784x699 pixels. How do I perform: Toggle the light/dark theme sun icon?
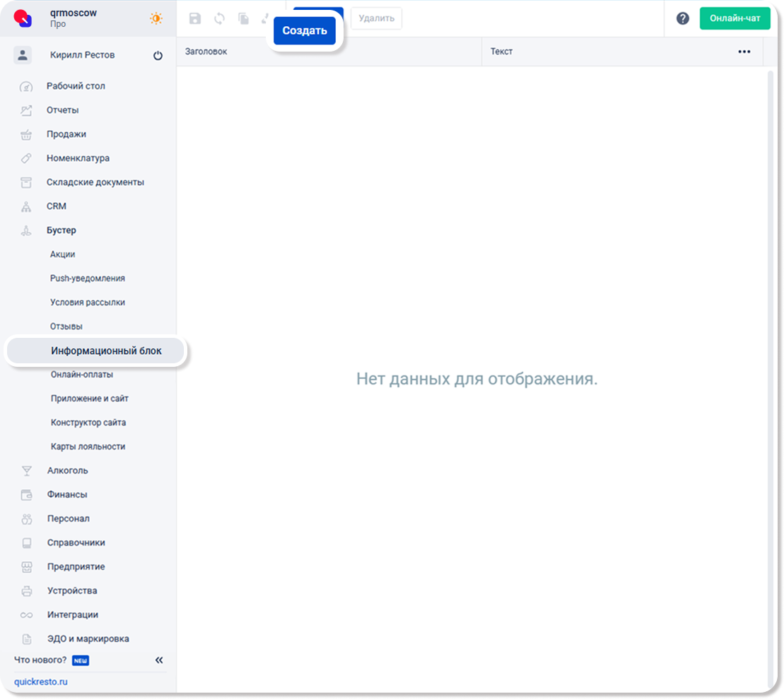(156, 18)
